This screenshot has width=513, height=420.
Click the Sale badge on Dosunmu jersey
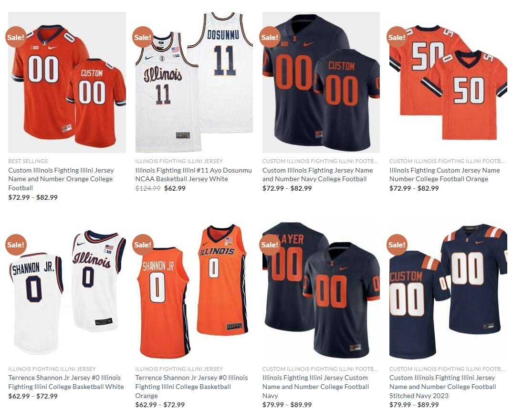coord(143,37)
